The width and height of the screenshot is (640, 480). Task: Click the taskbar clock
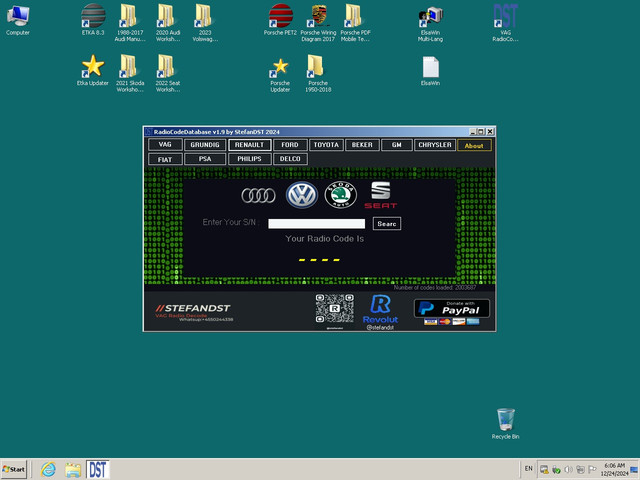coord(614,469)
